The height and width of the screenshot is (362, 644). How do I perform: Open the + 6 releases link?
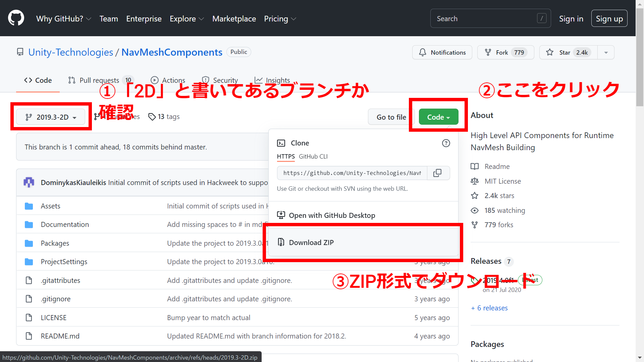click(x=489, y=308)
